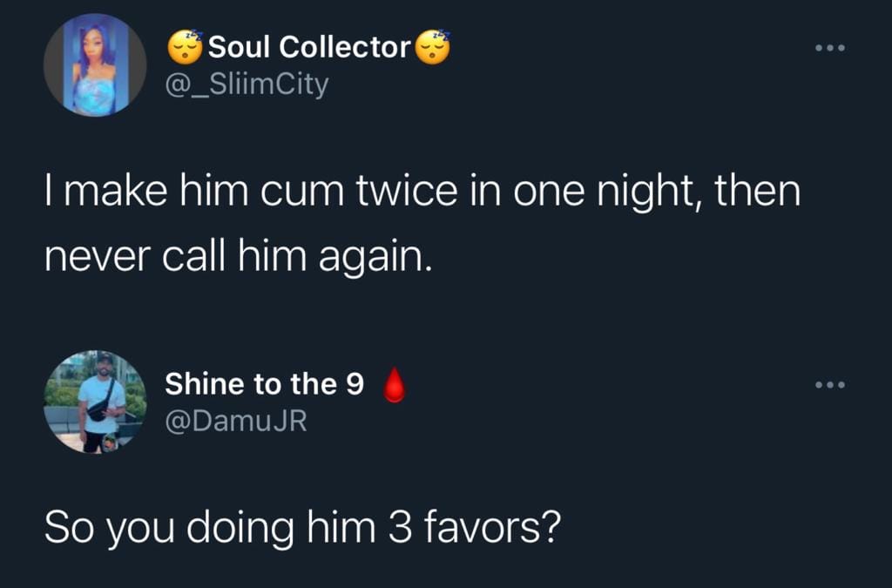Screen dimensions: 892x588
Task: Click the red blood drop emoji
Action: (395, 385)
